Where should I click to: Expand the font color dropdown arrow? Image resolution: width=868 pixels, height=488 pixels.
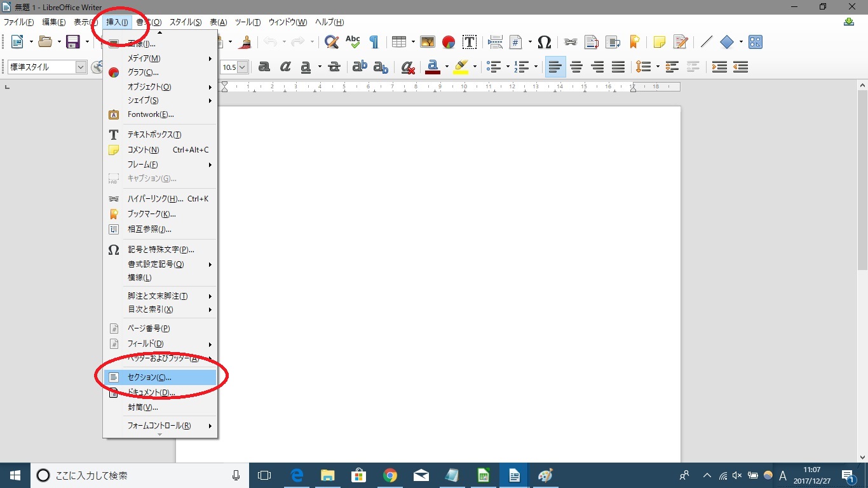point(447,67)
